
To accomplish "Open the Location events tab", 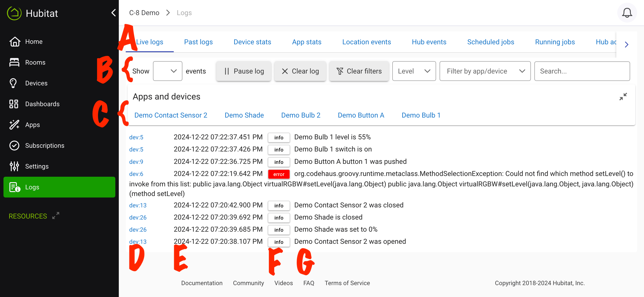I will (x=367, y=42).
